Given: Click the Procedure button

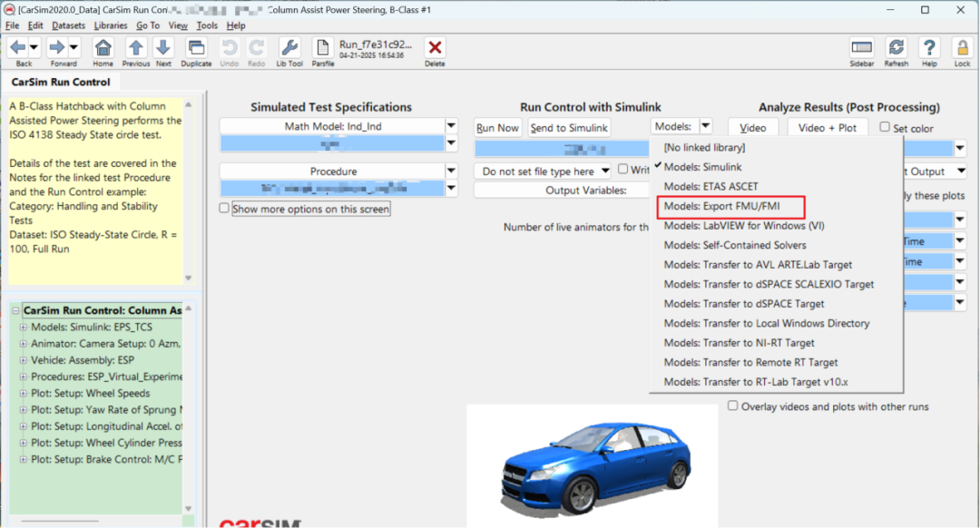Looking at the screenshot, I should tap(332, 171).
